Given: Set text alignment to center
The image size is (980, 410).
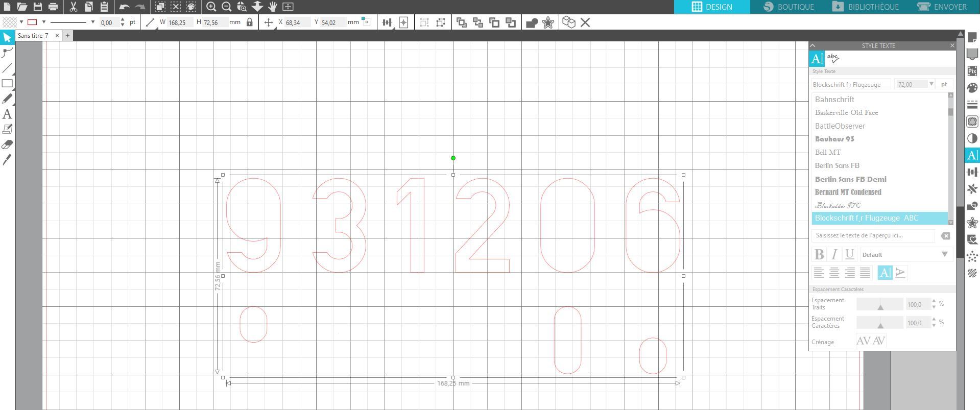Looking at the screenshot, I should pos(834,273).
